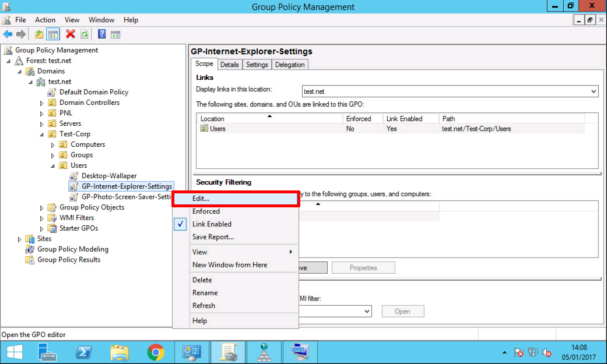Open the Window menu
This screenshot has height=364, width=607.
[101, 20]
